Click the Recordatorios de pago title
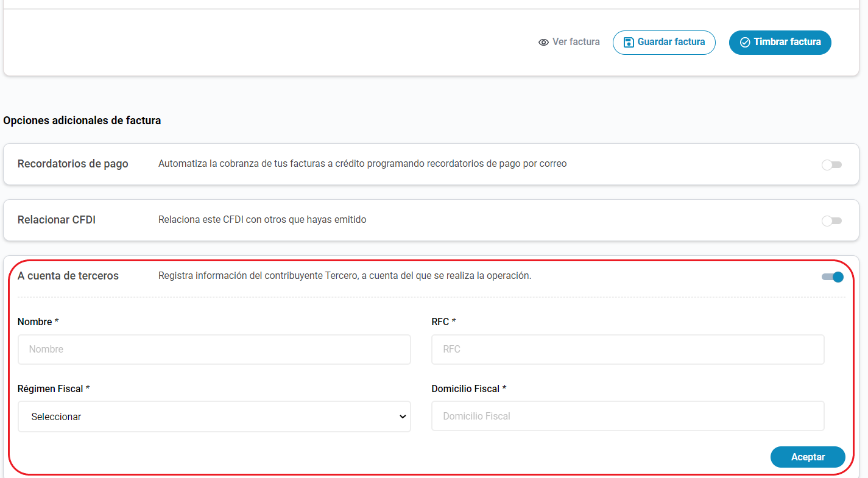 click(73, 164)
